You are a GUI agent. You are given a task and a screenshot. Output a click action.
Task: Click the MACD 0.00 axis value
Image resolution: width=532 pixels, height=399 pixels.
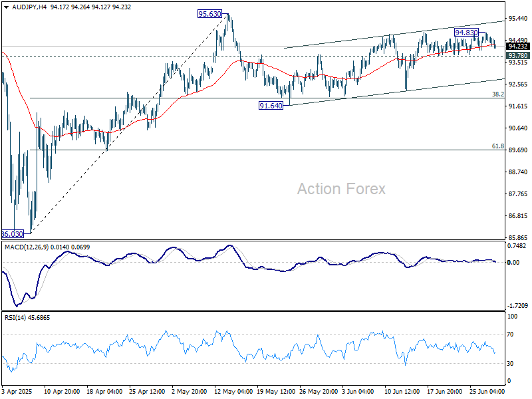pyautogui.click(x=513, y=262)
